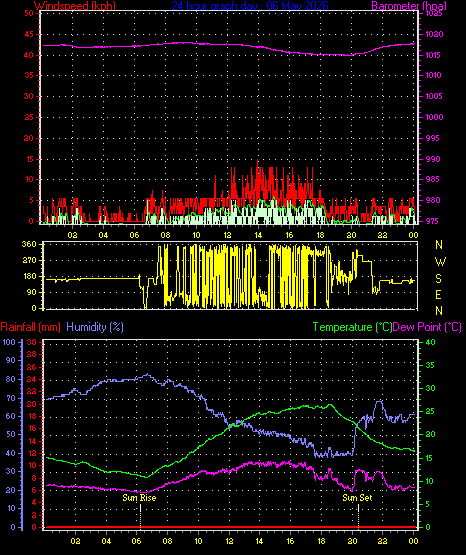Click the E compass direction label
Screen dimensions: 466x555
pyautogui.click(x=438, y=294)
